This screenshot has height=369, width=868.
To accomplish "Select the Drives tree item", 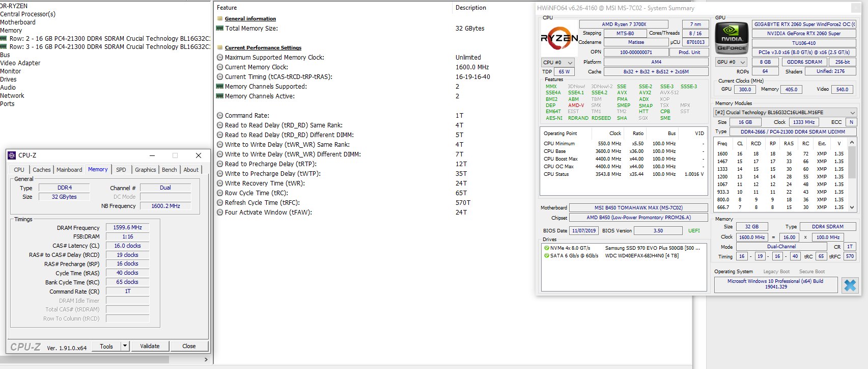I will point(8,80).
